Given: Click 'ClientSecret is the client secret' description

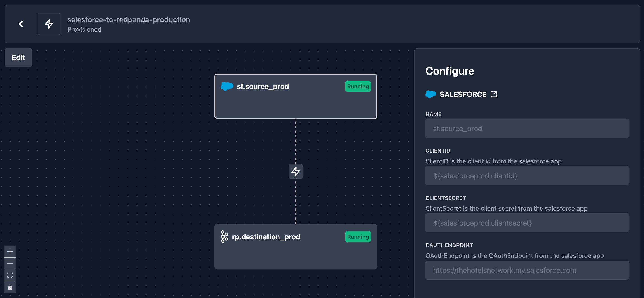Looking at the screenshot, I should [506, 208].
